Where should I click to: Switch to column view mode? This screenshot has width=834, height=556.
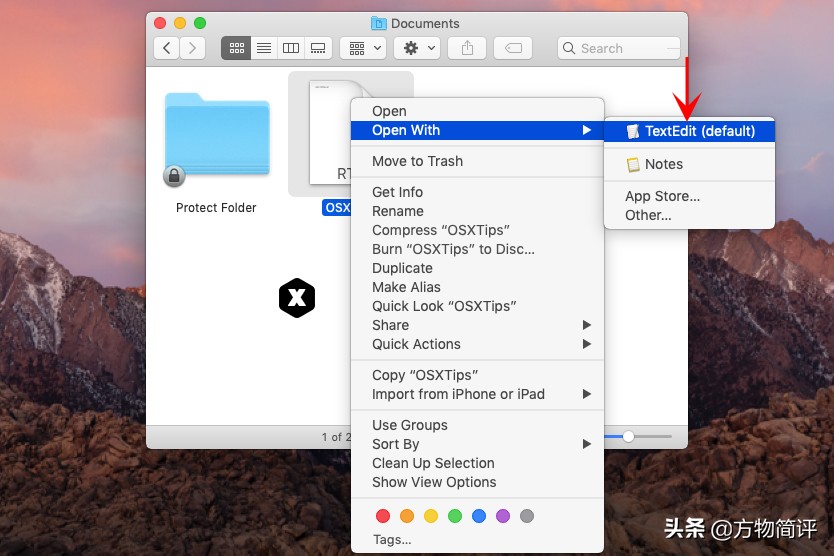[291, 48]
